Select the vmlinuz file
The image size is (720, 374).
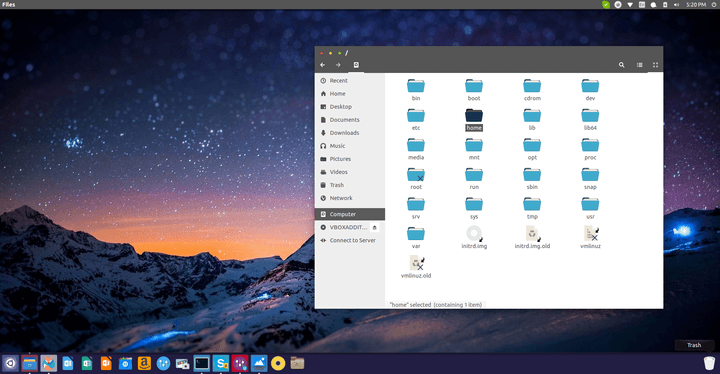(x=590, y=238)
